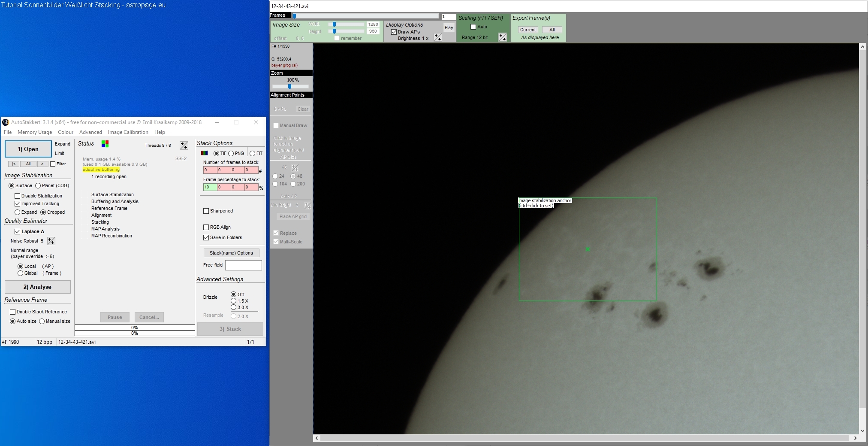The height and width of the screenshot is (446, 868).
Task: Click the All files button
Action: coord(28,164)
